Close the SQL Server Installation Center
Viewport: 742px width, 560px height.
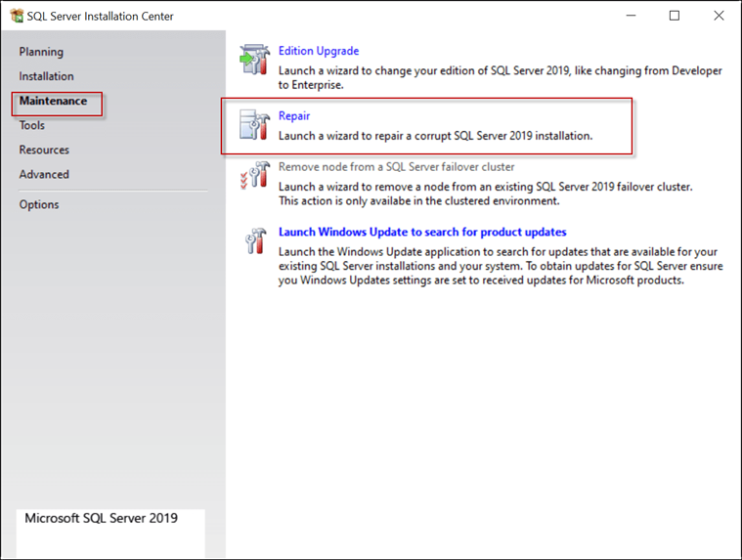(x=719, y=16)
